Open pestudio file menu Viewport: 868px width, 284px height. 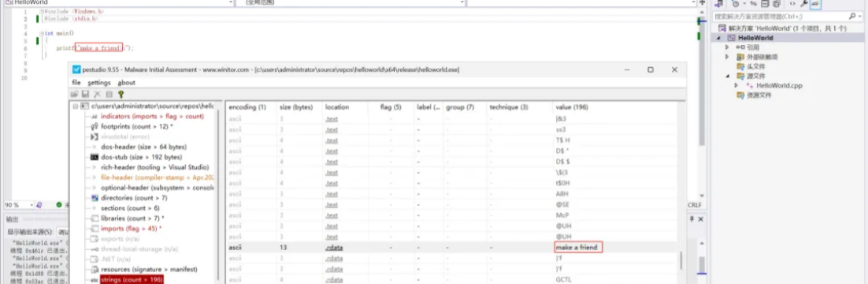(x=76, y=83)
